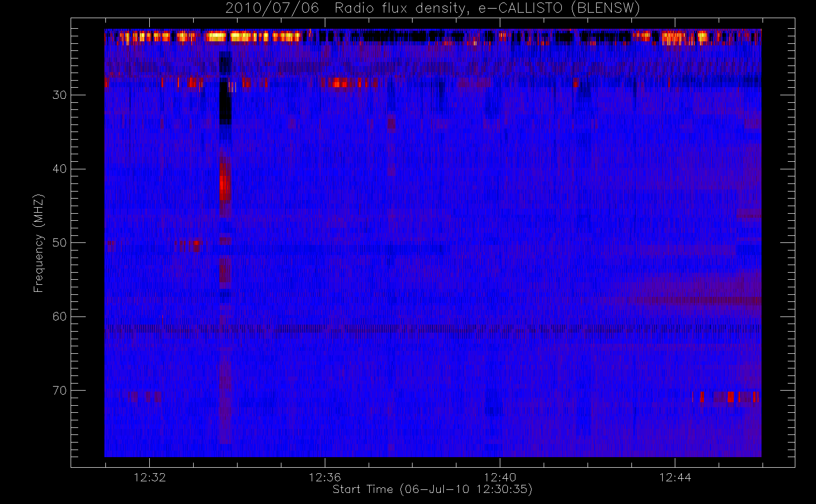Screen dimensions: 816x504
Task: Click the Frequency (MHZ) axis label
Action: [39, 243]
